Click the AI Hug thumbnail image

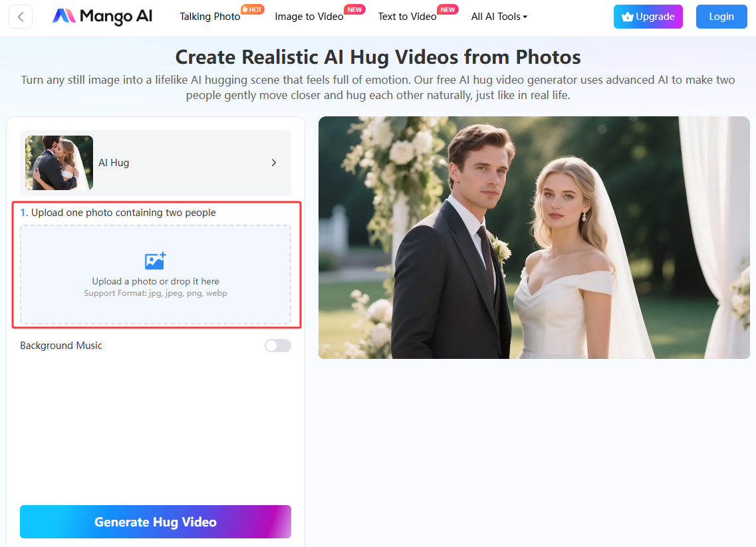click(59, 163)
